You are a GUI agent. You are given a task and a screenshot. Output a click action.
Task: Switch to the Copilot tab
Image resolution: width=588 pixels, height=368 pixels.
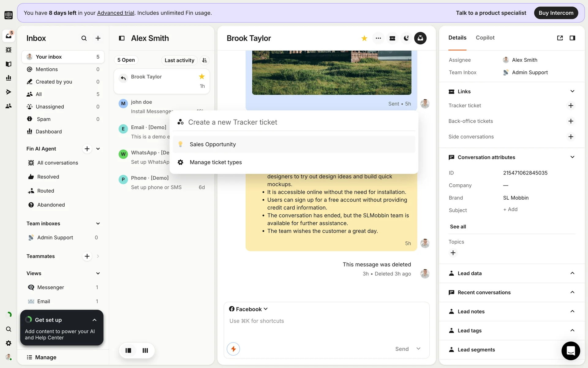[485, 38]
